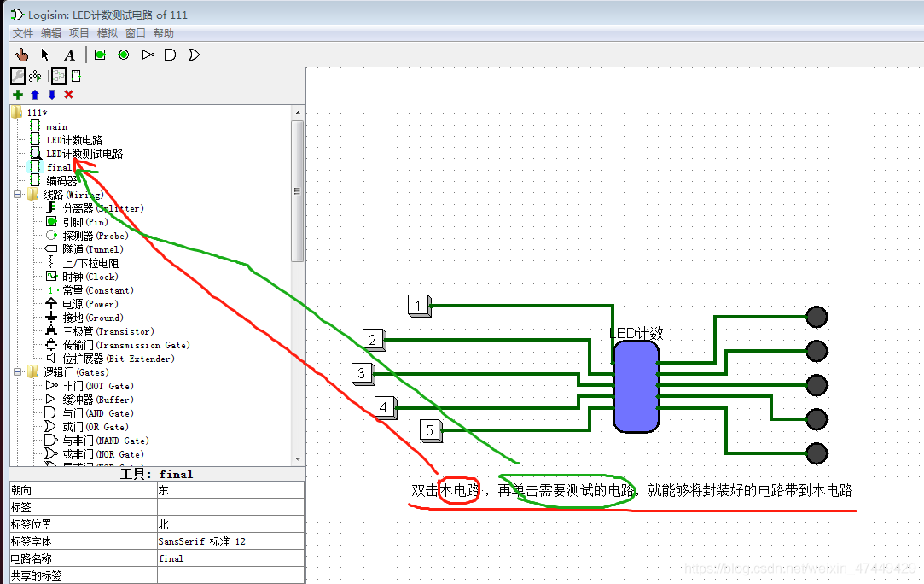The width and height of the screenshot is (924, 584).
Task: Open 帮助 menu
Action: 163,33
